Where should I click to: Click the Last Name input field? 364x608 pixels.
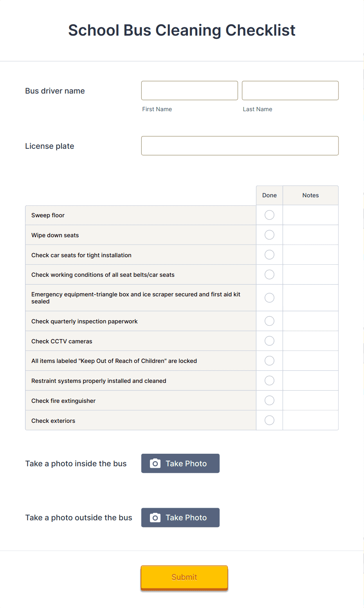click(x=290, y=90)
